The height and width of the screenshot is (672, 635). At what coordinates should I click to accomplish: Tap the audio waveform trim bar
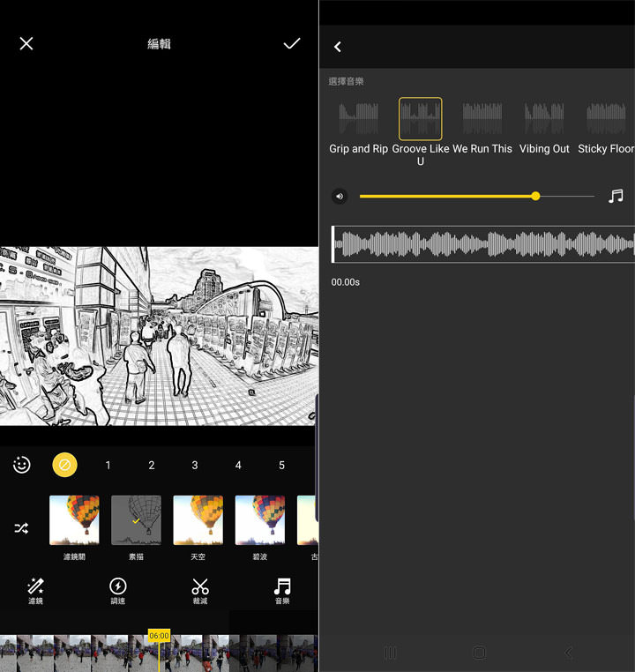click(483, 244)
